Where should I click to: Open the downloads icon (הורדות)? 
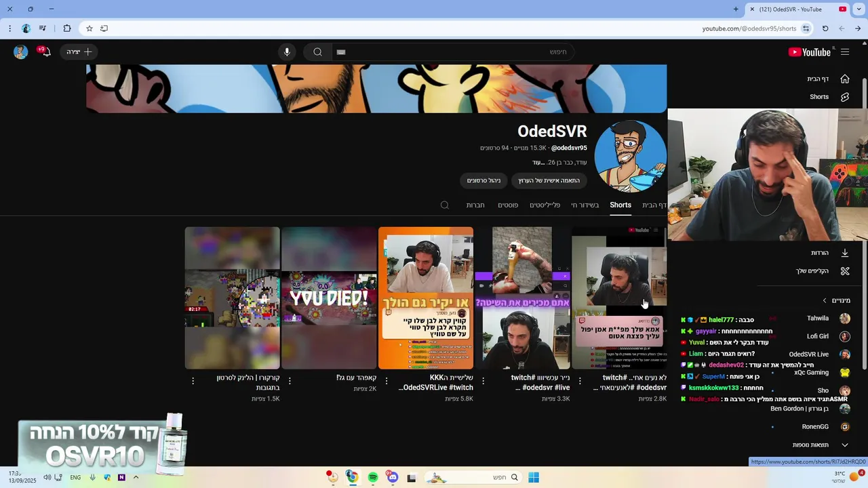click(845, 253)
